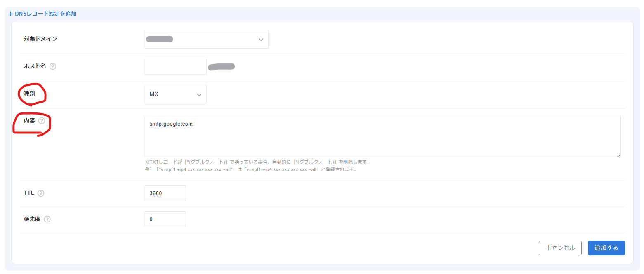Click the help icon next to 内容
The width and height of the screenshot is (644, 274).
(41, 121)
